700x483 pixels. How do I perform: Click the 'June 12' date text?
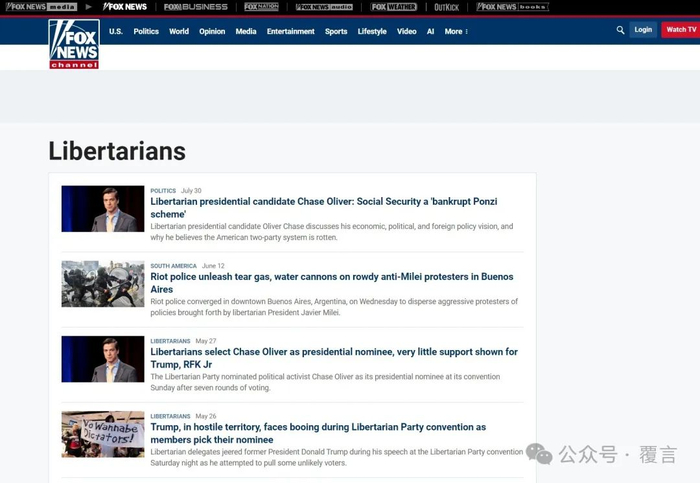(x=213, y=266)
